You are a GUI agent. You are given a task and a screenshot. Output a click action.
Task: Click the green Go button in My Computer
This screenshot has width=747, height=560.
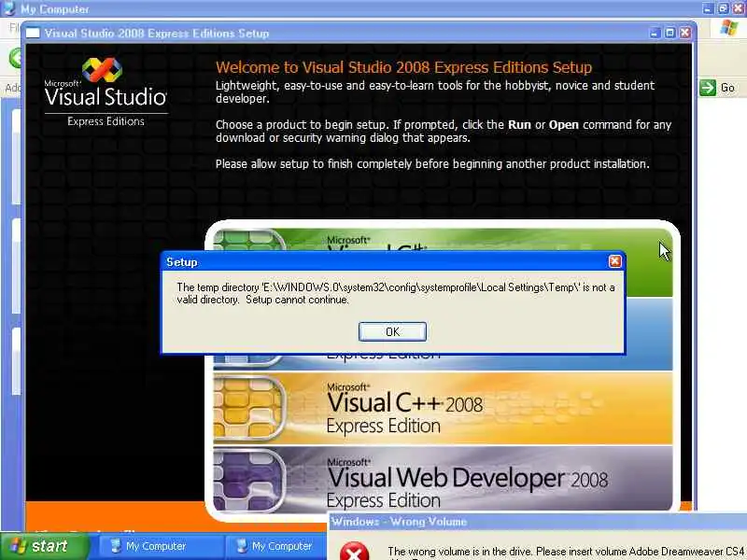click(x=718, y=88)
